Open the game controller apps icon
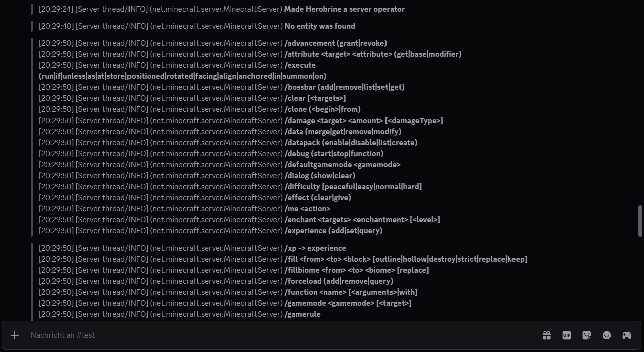Image resolution: width=644 pixels, height=352 pixels. click(x=627, y=335)
